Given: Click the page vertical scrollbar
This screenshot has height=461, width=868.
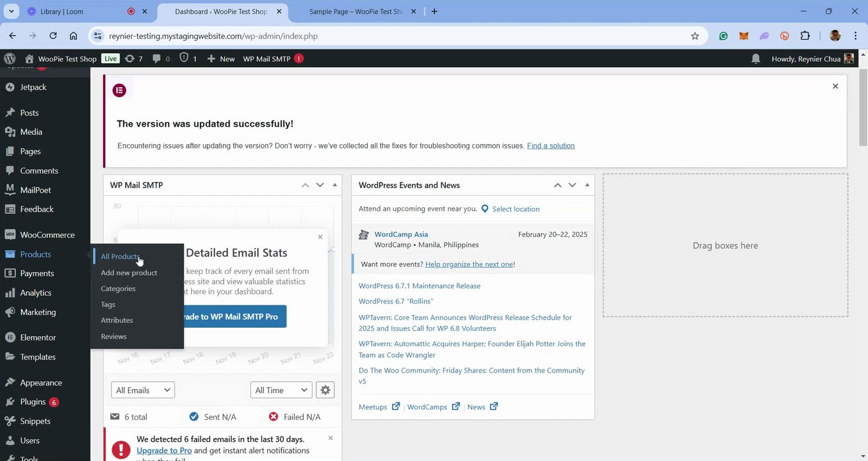Looking at the screenshot, I should click(x=863, y=109).
